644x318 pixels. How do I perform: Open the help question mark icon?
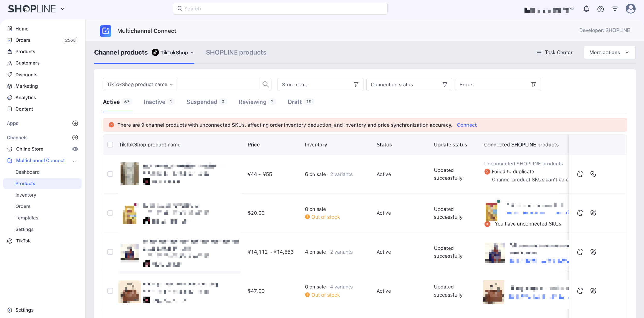[x=601, y=9]
